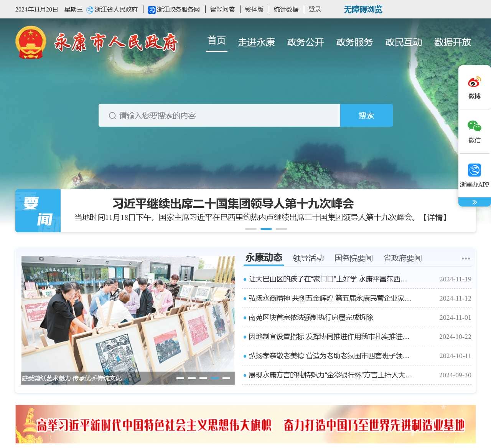Click the 2024年11月20日 date text
Screen dimensions: 491x448
click(x=37, y=10)
